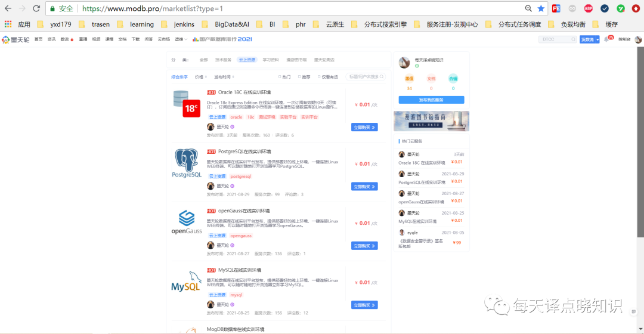Buy the Oracle 18C environment with 立即购买
644x334 pixels.
[364, 128]
